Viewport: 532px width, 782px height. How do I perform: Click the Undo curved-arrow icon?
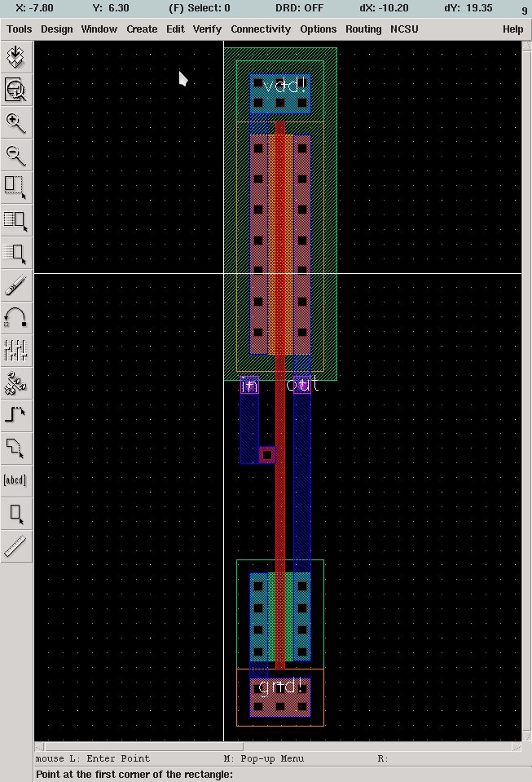16,318
